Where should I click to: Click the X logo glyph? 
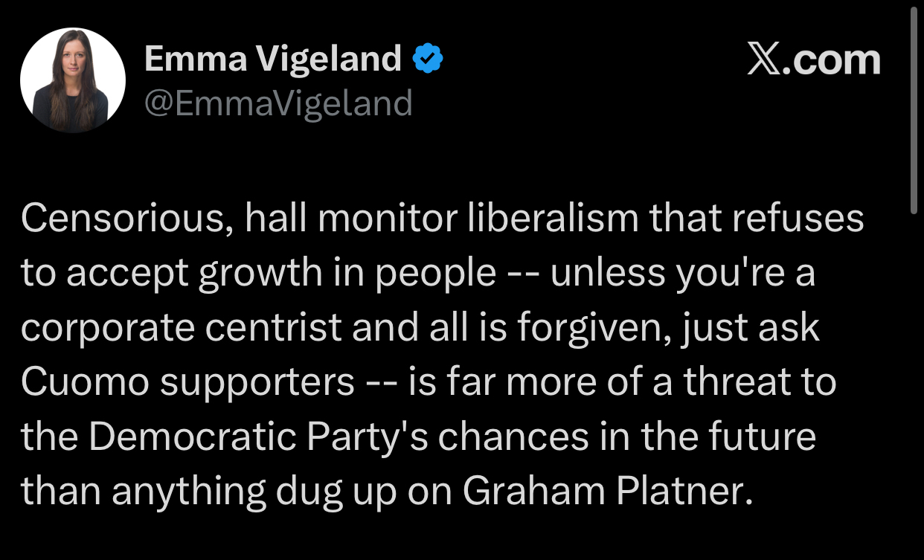pyautogui.click(x=768, y=59)
